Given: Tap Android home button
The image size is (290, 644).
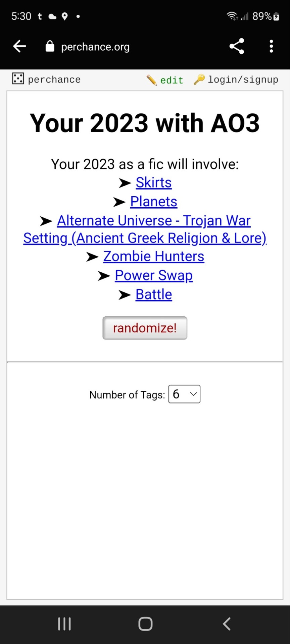Looking at the screenshot, I should (145, 624).
